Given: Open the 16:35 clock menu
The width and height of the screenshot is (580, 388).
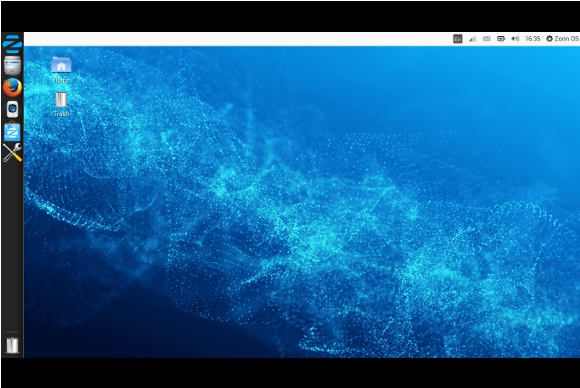Looking at the screenshot, I should (x=533, y=38).
